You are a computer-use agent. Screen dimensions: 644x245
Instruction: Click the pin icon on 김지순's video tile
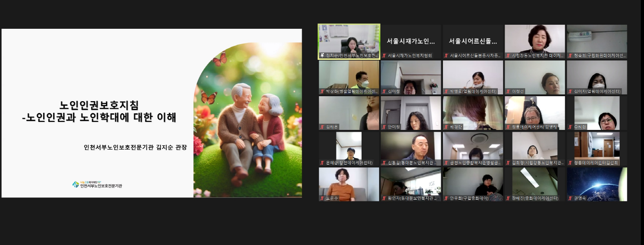[x=322, y=56]
